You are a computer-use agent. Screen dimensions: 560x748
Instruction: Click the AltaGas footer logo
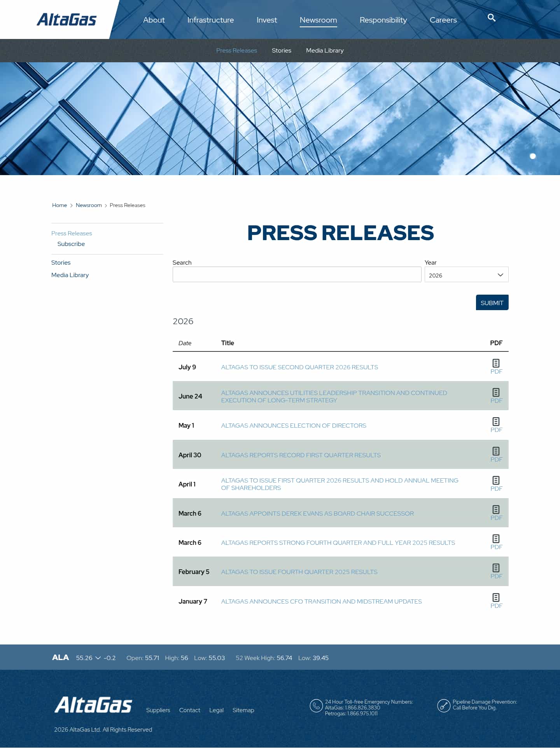pyautogui.click(x=93, y=705)
